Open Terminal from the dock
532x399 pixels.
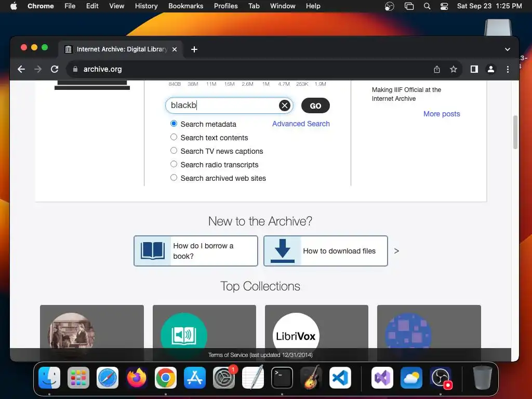(282, 378)
